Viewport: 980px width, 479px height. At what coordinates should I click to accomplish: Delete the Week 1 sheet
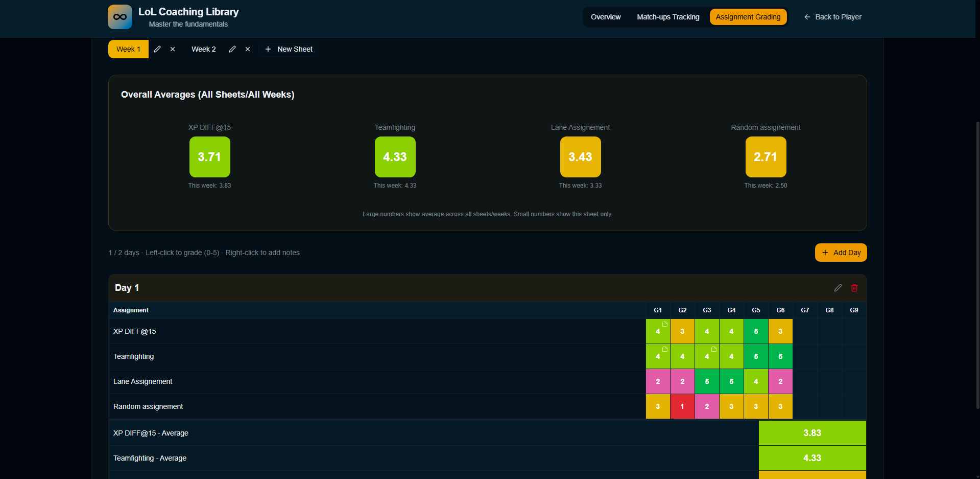tap(173, 49)
